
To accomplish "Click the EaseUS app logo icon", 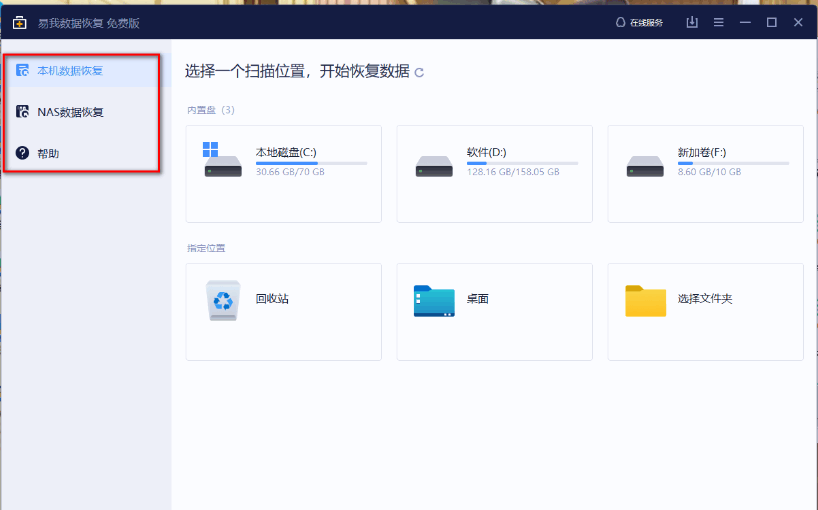I will pos(19,23).
